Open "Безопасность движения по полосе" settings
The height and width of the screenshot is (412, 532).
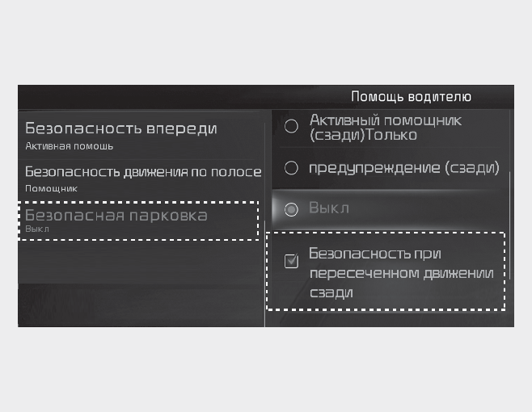click(x=142, y=172)
